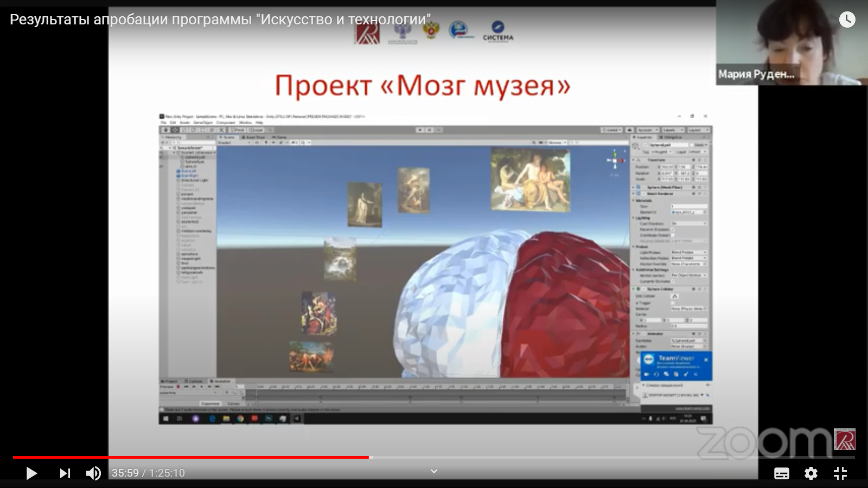This screenshot has height=488, width=868.
Task: Click the channel watermark logo
Action: (x=844, y=439)
